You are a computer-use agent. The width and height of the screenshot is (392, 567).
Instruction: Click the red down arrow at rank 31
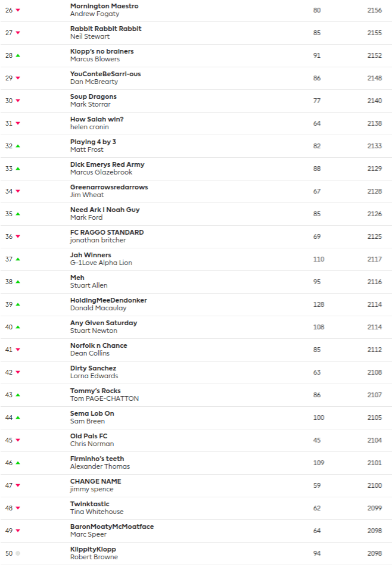coord(18,123)
